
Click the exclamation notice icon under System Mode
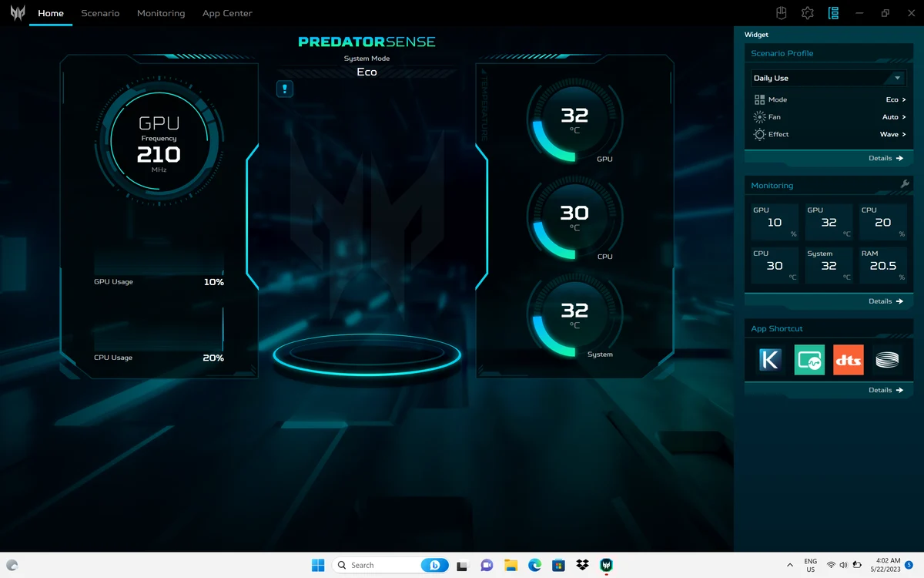[285, 89]
